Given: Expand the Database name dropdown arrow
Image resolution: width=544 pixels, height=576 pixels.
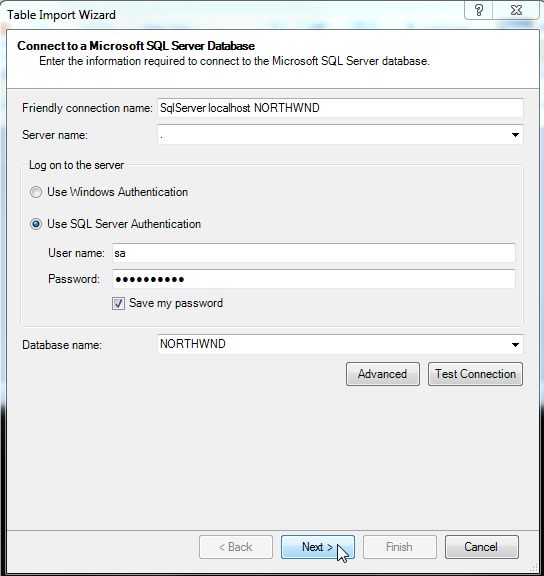Looking at the screenshot, I should [515, 345].
